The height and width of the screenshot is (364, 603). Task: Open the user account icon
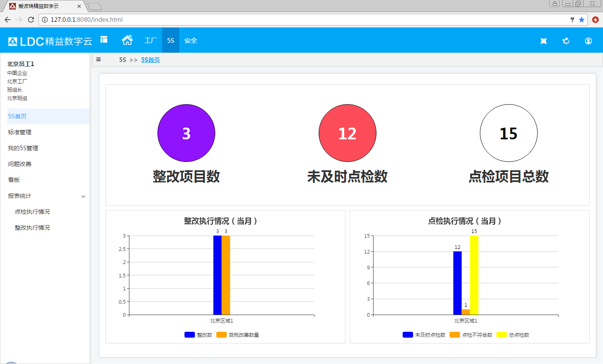588,41
